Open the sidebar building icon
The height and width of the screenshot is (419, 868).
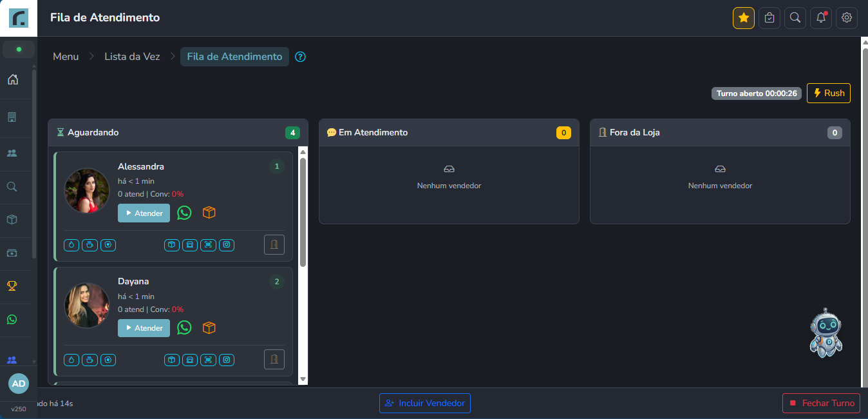(x=12, y=117)
